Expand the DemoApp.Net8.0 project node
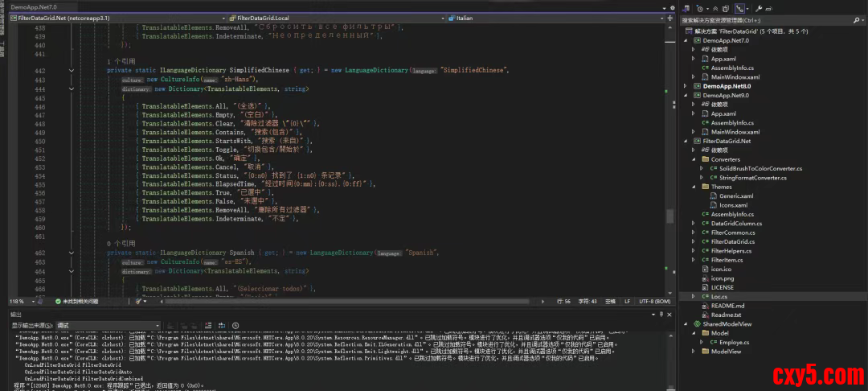The image size is (868, 391). pyautogui.click(x=686, y=86)
